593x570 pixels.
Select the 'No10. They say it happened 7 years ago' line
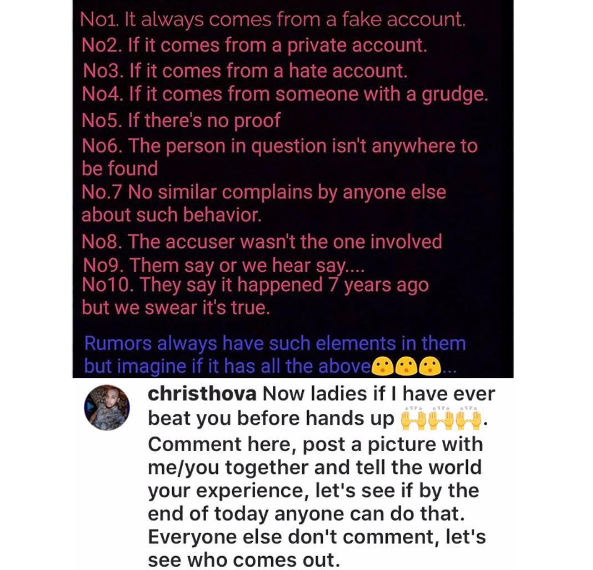(255, 285)
